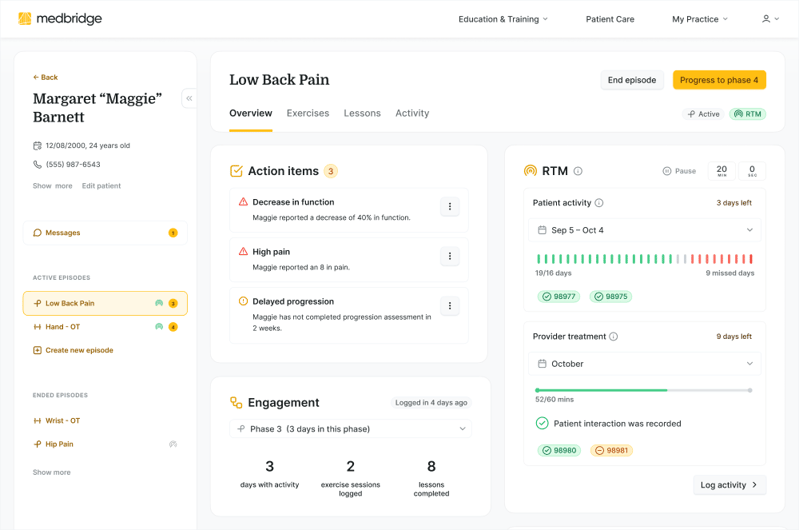Open options menu for High pain item
The image size is (799, 530).
pos(449,256)
